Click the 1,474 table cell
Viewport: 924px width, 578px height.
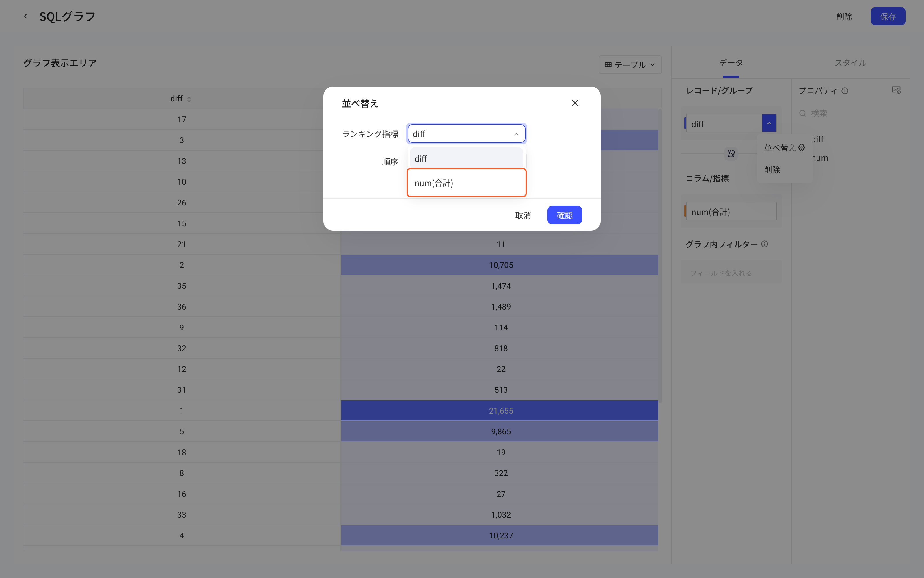click(500, 286)
